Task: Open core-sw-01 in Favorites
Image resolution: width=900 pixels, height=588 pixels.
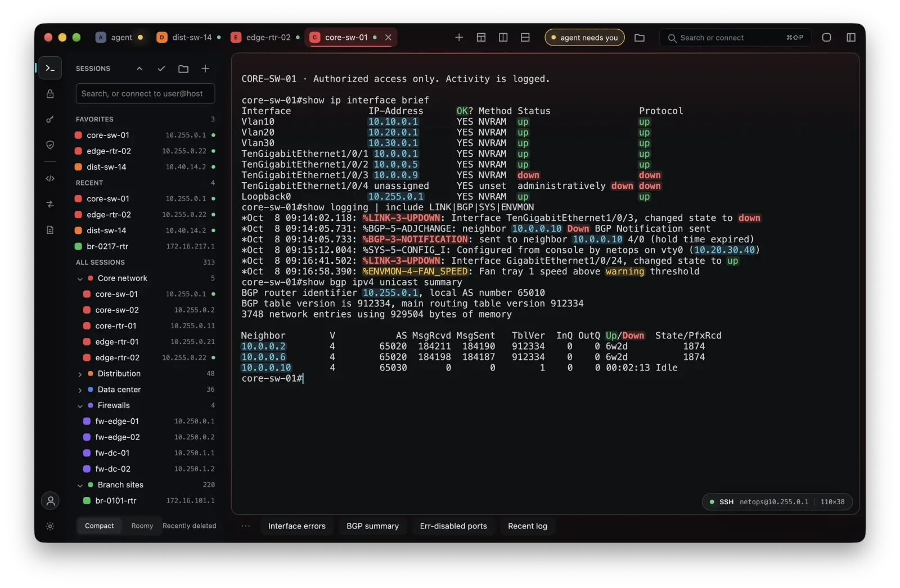Action: coord(145,135)
